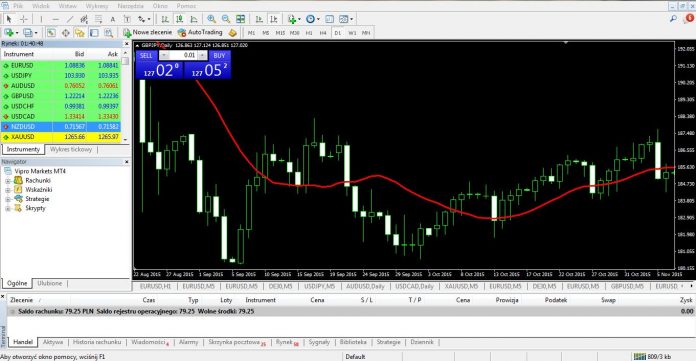Click the Nowe zlecenie button
Screen dimensions: 696x361
pyautogui.click(x=147, y=32)
